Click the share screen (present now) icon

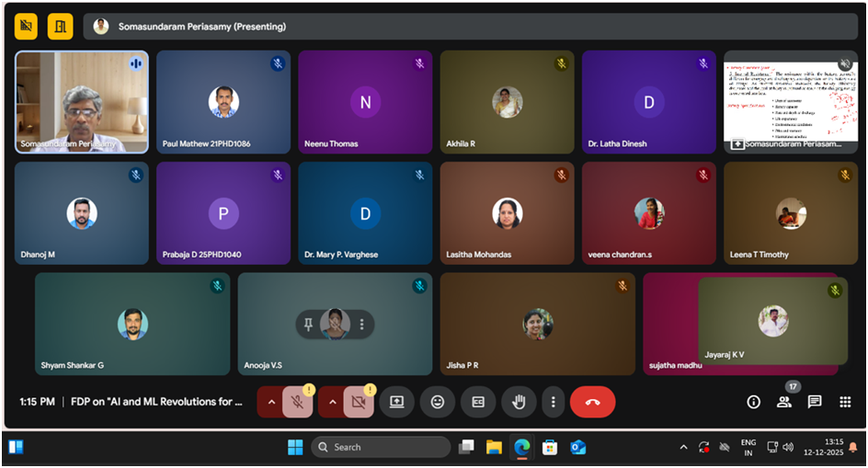tap(397, 402)
